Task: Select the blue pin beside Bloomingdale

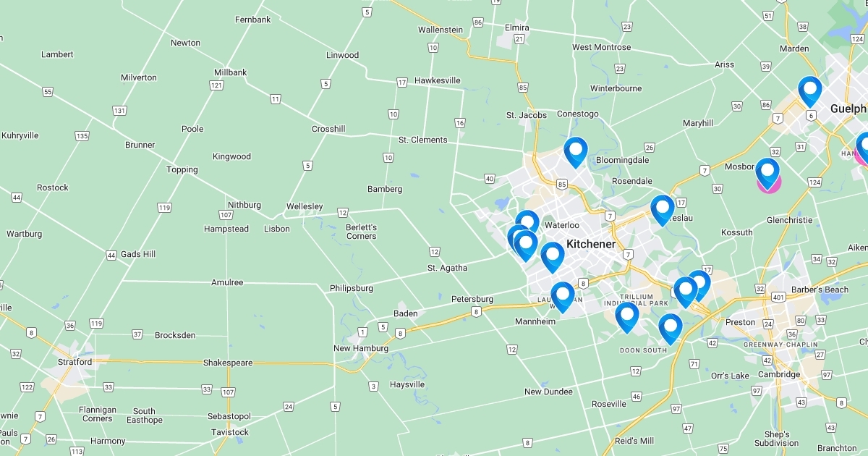Action: (576, 152)
